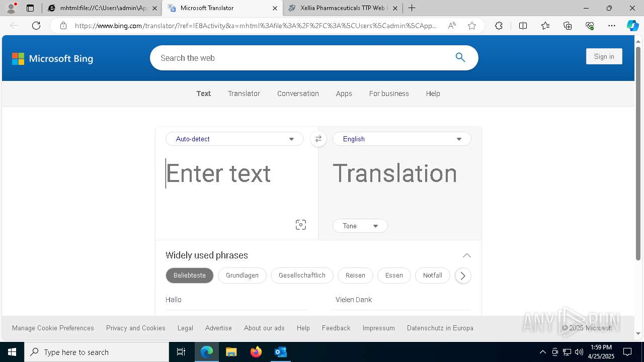The height and width of the screenshot is (362, 644).
Task: Open the Copilot sidebar icon
Action: [632, 26]
